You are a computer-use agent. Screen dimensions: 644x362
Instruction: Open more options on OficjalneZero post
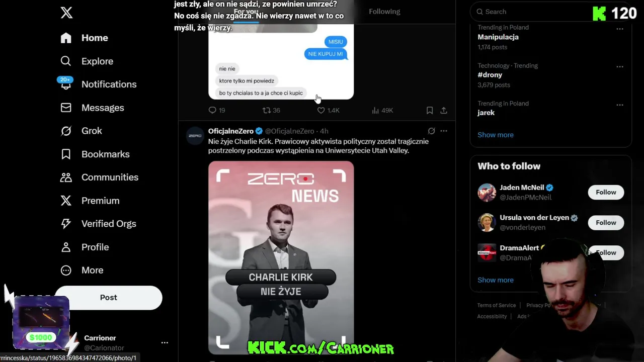point(444,131)
